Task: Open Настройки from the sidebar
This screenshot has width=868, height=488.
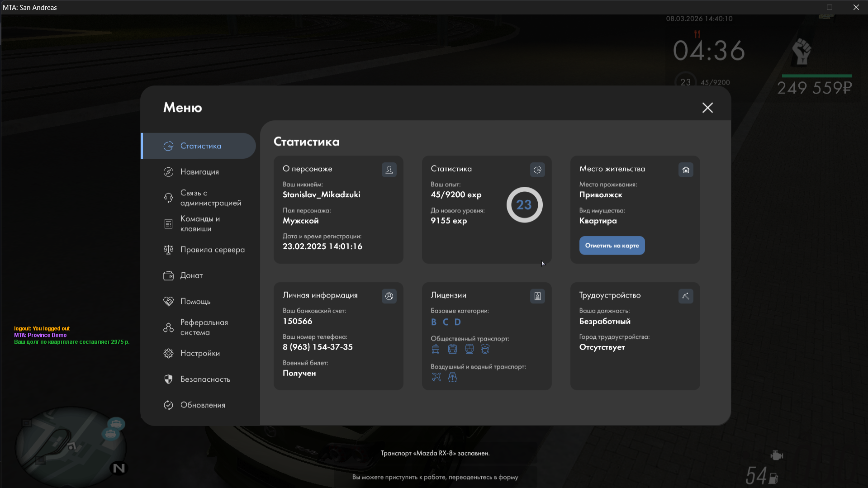Action: click(199, 353)
